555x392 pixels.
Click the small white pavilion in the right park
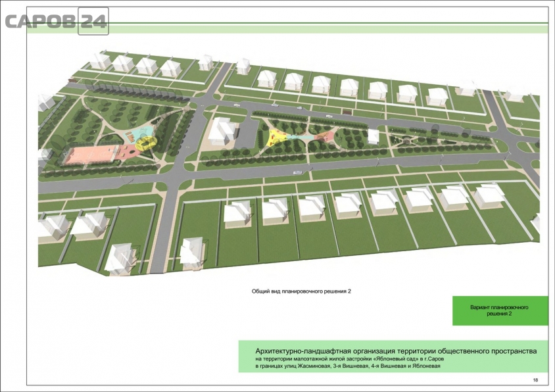coord(373,137)
